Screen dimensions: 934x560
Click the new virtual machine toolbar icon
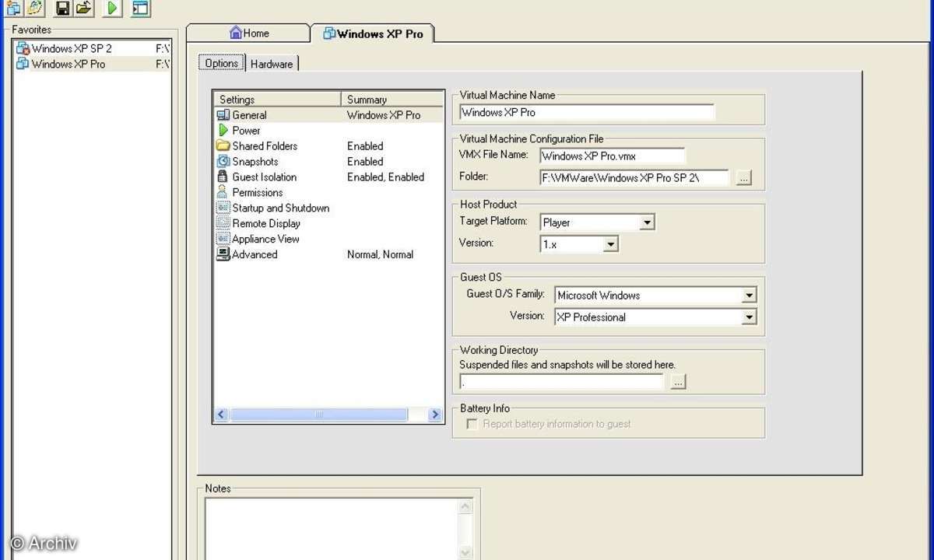(x=13, y=8)
